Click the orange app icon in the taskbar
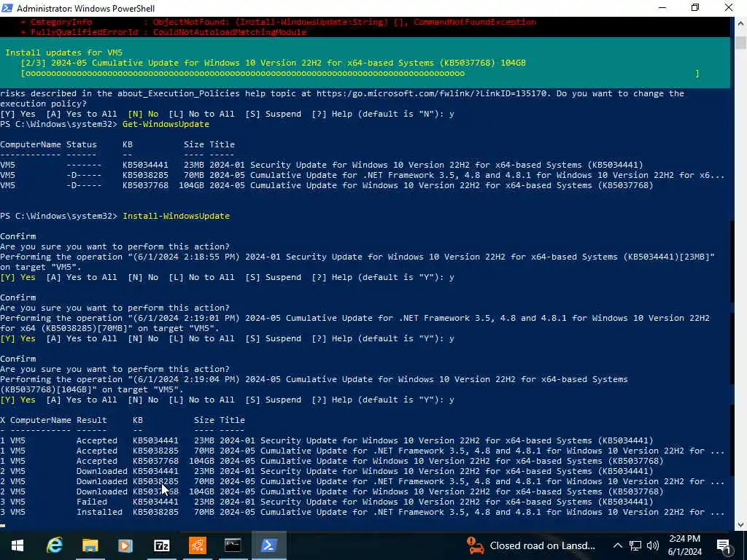The width and height of the screenshot is (747, 560). [x=197, y=545]
